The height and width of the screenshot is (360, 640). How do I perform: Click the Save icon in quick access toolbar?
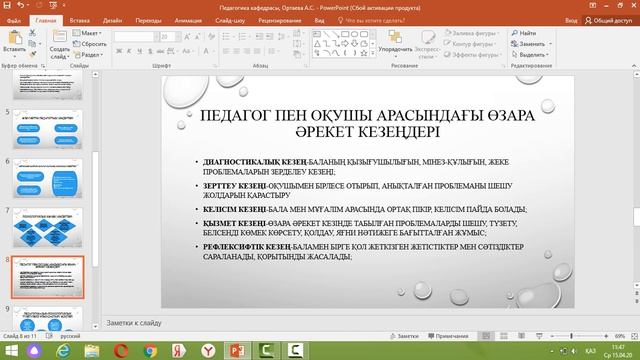tap(7, 5)
